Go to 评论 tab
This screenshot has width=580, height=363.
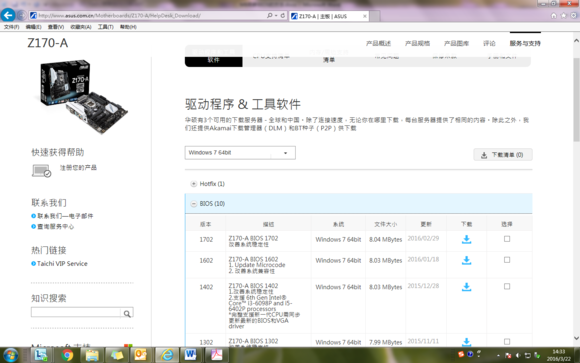pyautogui.click(x=489, y=43)
